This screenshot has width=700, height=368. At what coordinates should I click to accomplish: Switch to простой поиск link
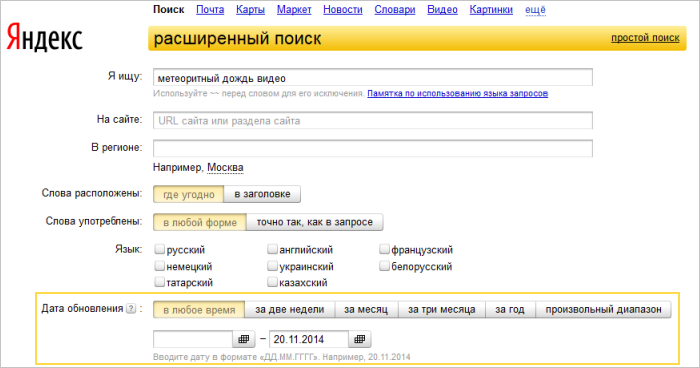click(x=645, y=38)
